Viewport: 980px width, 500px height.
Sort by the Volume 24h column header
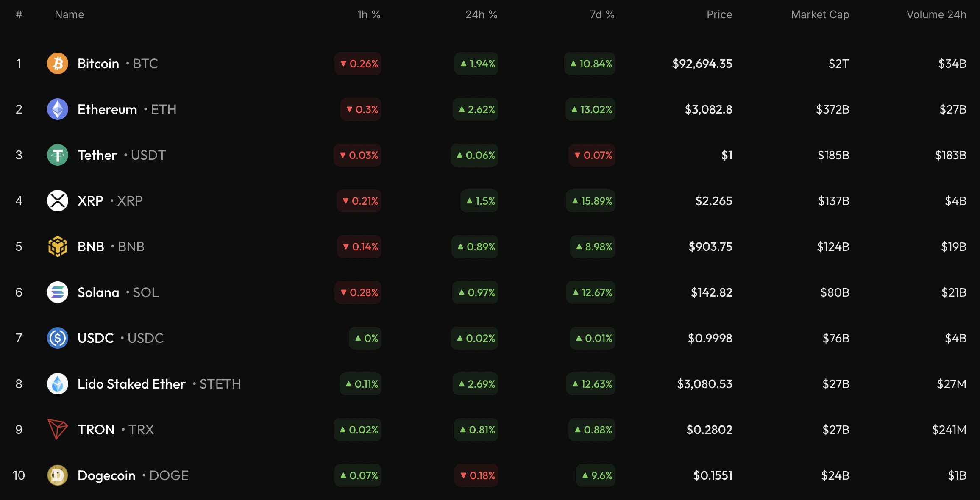(x=936, y=15)
